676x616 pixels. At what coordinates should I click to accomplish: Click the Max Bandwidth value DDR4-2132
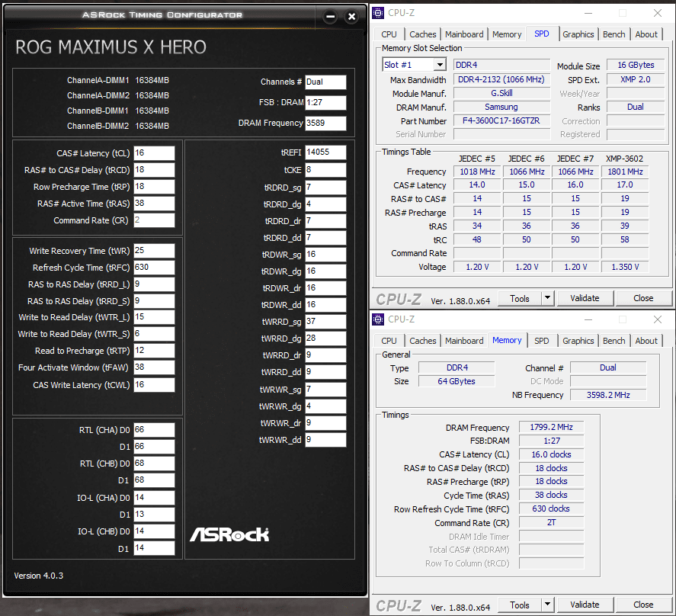(501, 80)
